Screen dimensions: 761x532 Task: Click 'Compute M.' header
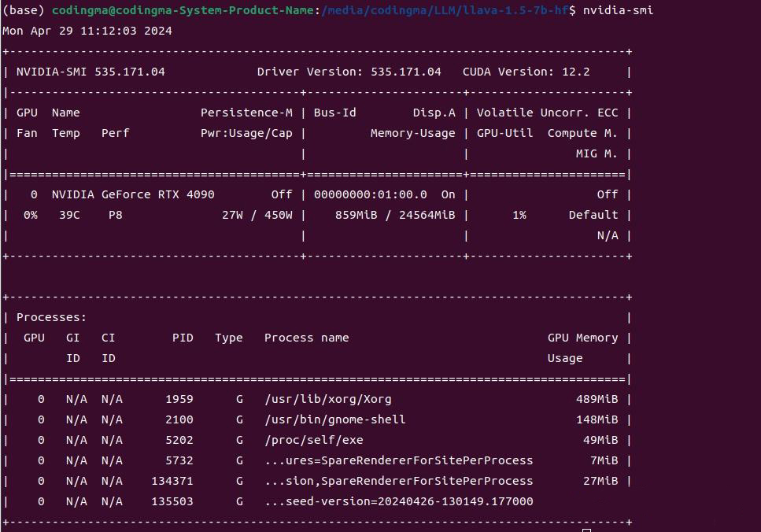582,133
